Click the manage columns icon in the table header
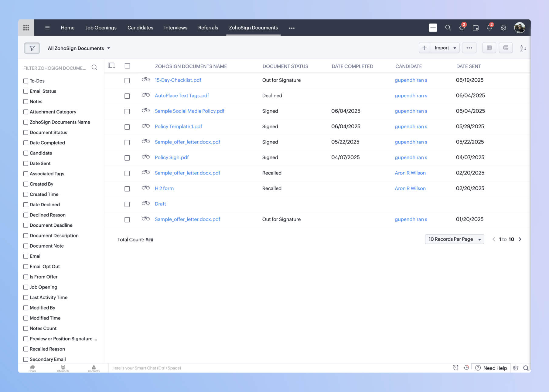This screenshot has width=549, height=392. click(x=111, y=66)
